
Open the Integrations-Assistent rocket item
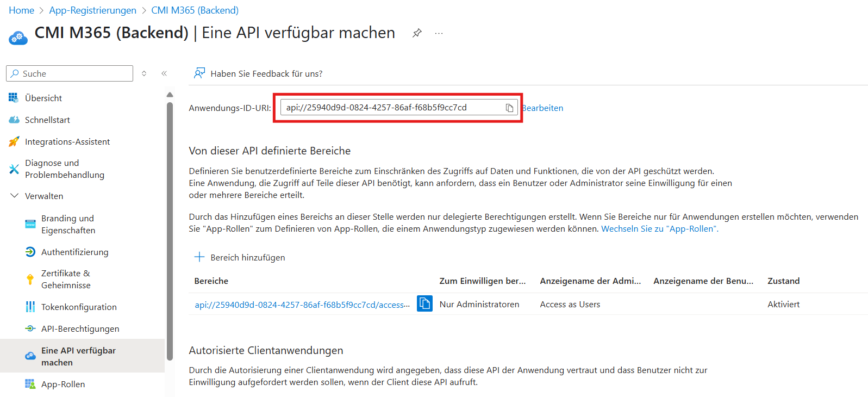coord(67,141)
